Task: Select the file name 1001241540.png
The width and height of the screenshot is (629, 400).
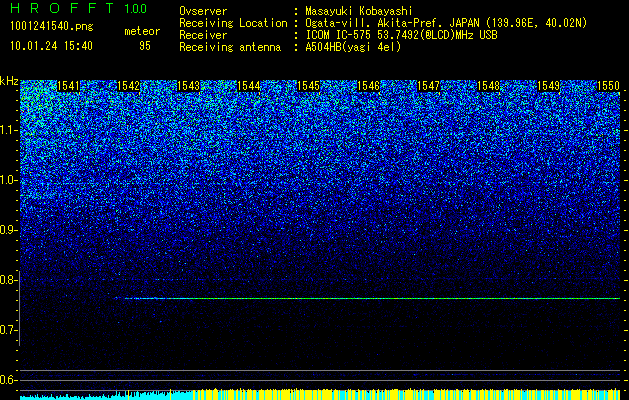Action: pos(52,27)
